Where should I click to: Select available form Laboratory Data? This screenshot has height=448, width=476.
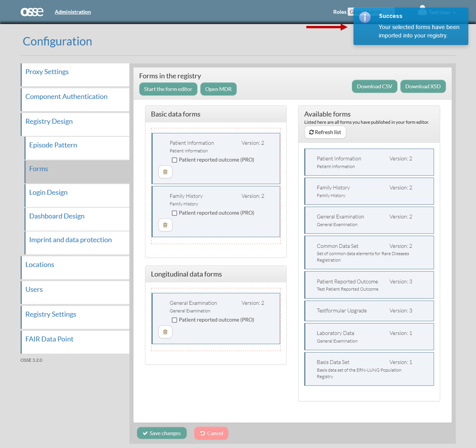369,336
